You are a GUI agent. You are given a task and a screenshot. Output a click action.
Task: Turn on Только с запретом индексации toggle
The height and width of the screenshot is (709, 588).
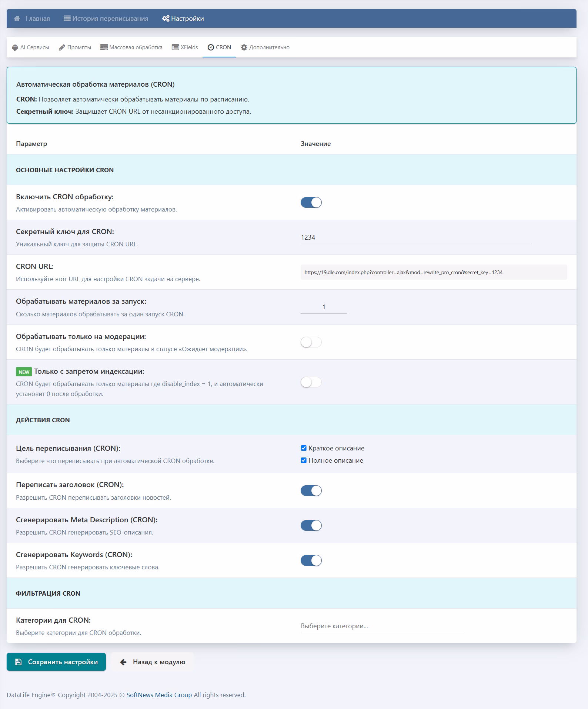(x=311, y=382)
